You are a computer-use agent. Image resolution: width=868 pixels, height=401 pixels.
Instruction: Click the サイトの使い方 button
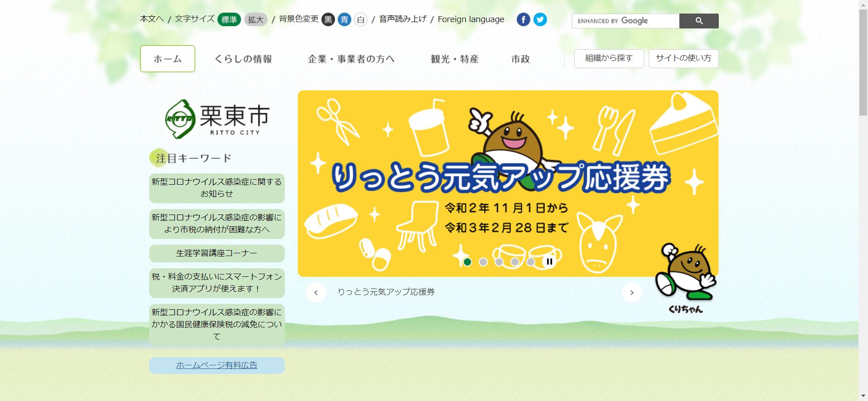(684, 59)
